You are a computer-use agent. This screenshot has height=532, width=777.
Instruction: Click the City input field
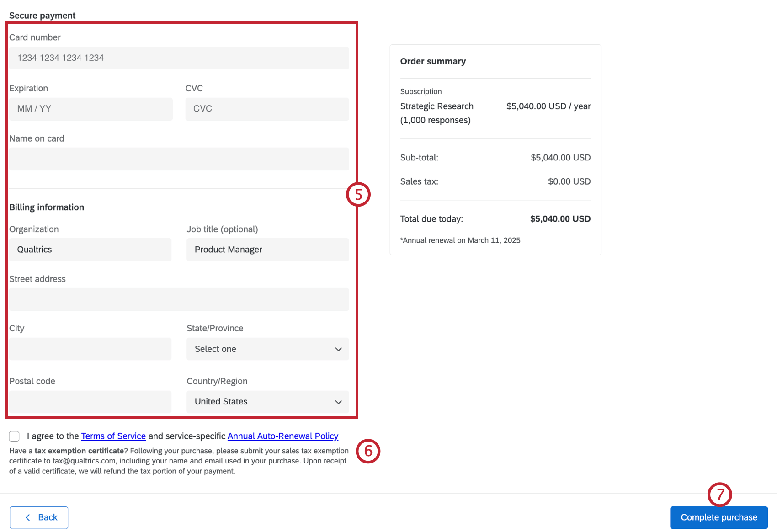(x=90, y=349)
